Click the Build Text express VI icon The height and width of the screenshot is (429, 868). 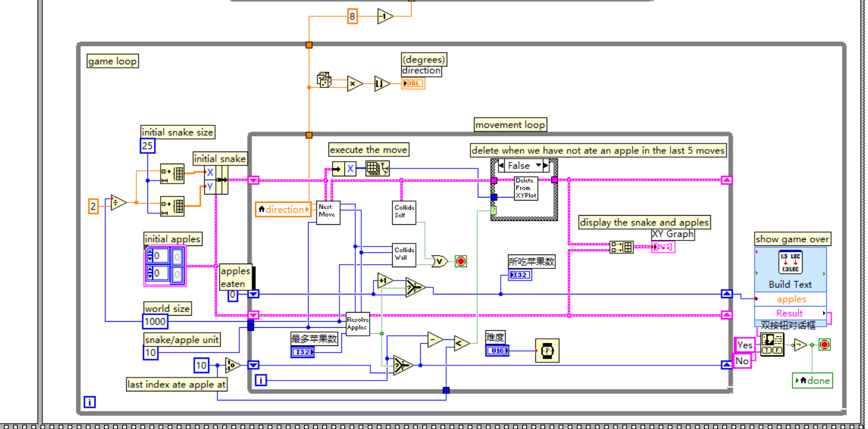point(790,263)
